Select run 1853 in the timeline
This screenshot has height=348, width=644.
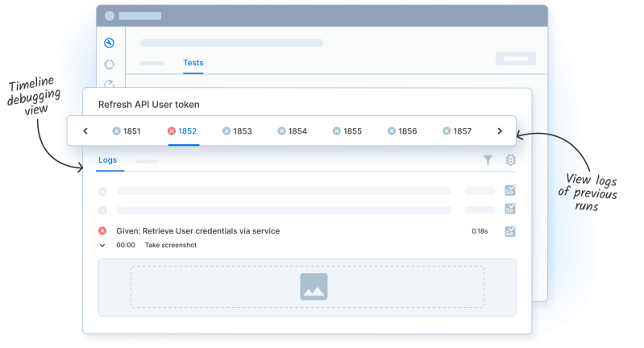237,131
